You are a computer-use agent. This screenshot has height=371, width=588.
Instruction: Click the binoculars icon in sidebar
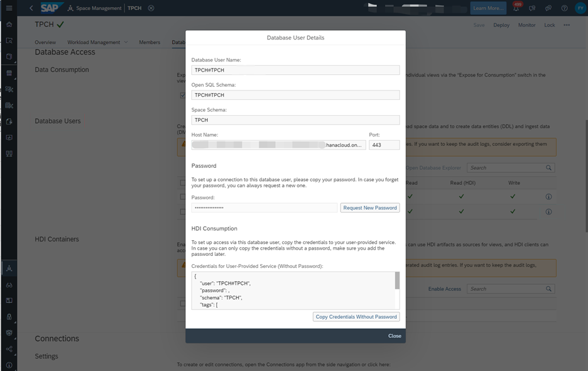coord(9,285)
